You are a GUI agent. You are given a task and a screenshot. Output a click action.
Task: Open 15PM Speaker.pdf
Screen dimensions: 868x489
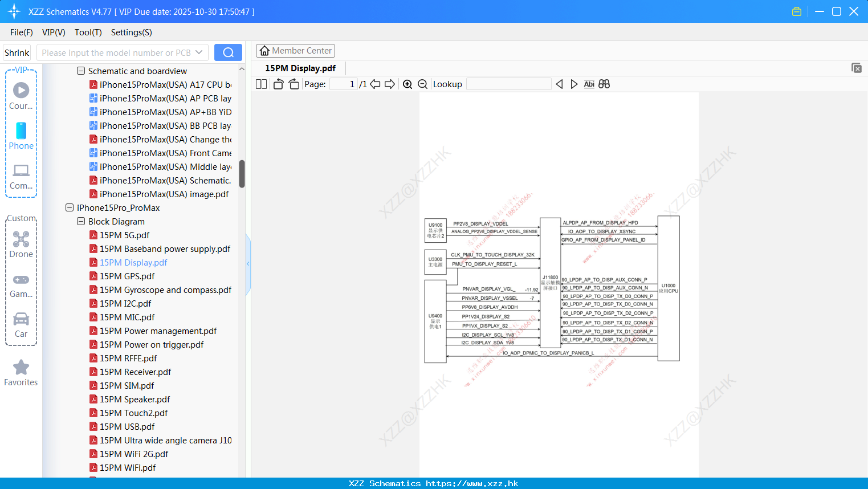[x=129, y=399]
